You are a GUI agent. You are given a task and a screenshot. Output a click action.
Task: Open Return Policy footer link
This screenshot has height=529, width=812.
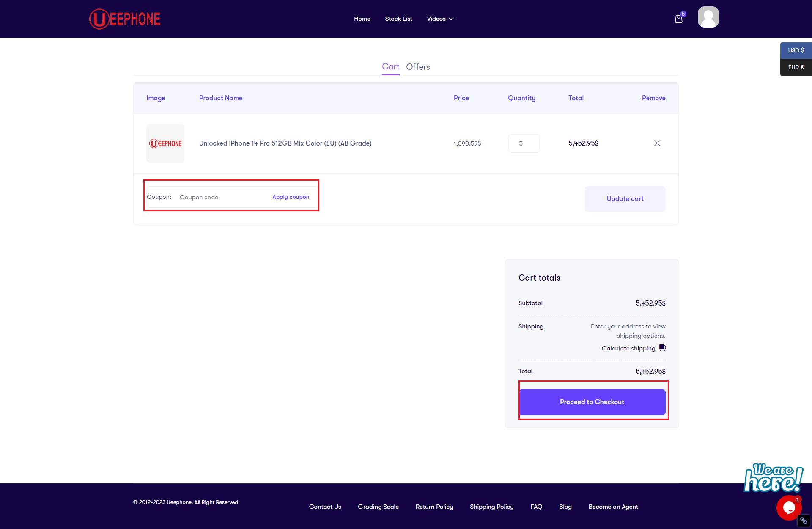click(434, 507)
